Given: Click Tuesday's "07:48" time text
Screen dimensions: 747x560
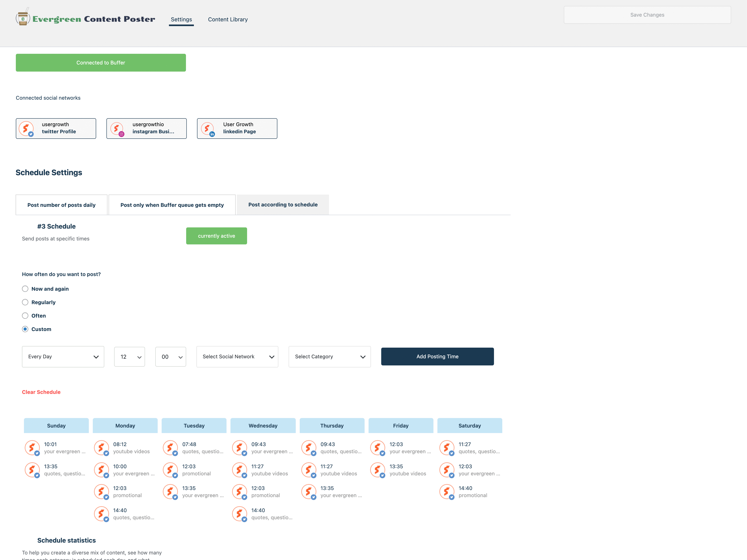Looking at the screenshot, I should pos(189,444).
